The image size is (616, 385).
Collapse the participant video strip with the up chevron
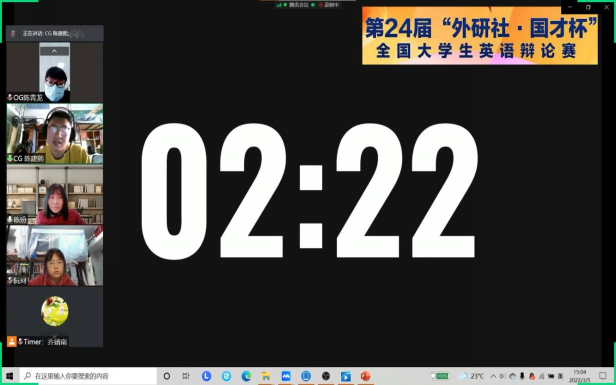point(54,51)
